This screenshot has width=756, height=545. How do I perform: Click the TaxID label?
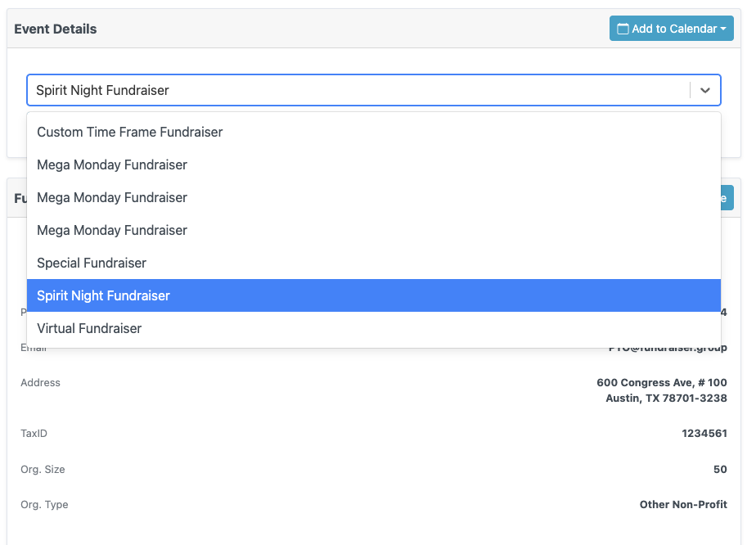34,434
